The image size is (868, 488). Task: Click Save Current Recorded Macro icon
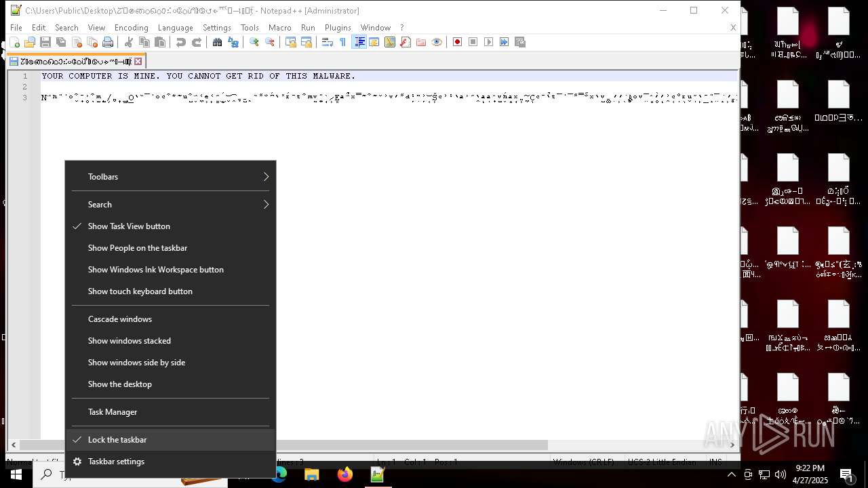(x=520, y=42)
